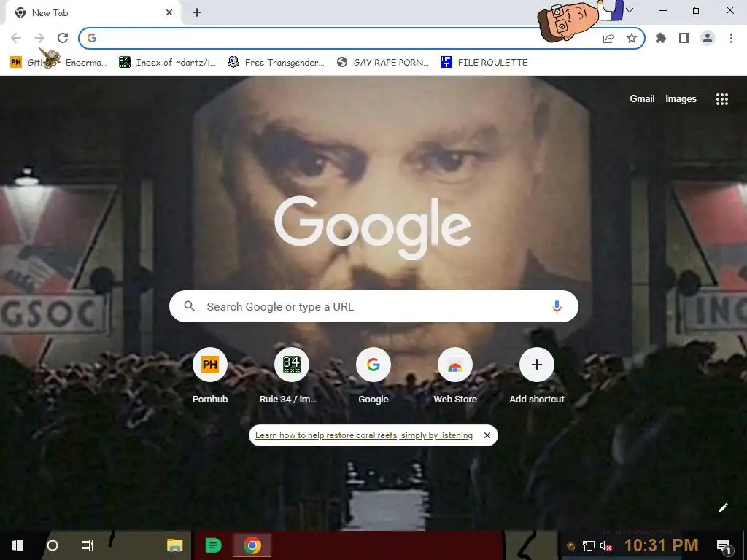Image resolution: width=747 pixels, height=560 pixels.
Task: Open network status in system tray
Action: point(589,545)
